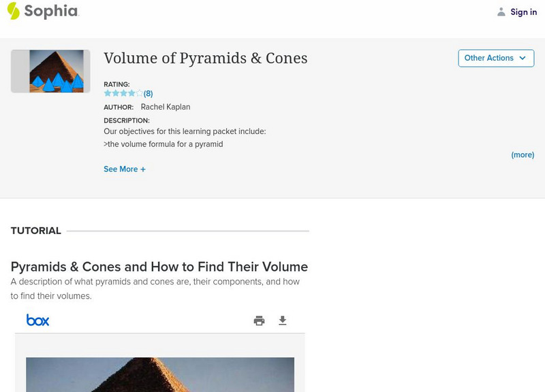Download the tutorial file with the download icon
This screenshot has height=392, width=545.
[283, 321]
